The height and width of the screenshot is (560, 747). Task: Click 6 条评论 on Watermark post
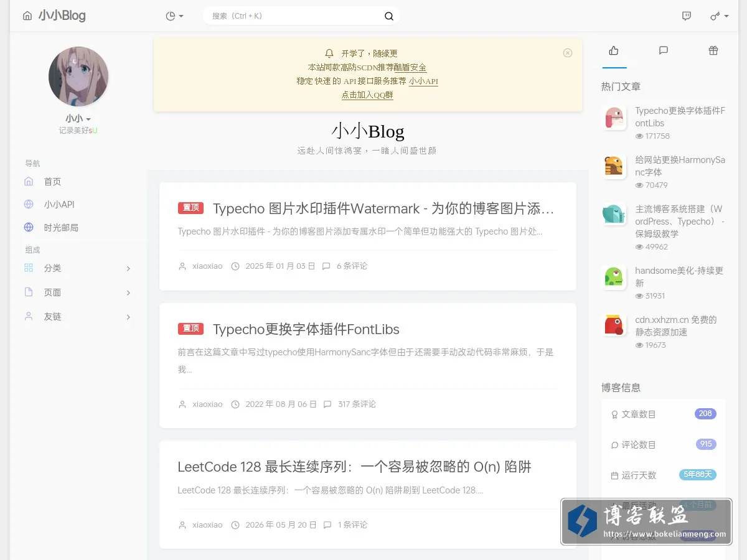tap(352, 266)
